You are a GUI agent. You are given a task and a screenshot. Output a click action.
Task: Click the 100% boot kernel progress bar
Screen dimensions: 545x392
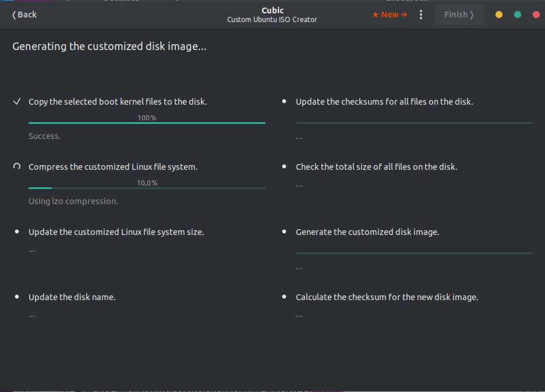tap(147, 123)
